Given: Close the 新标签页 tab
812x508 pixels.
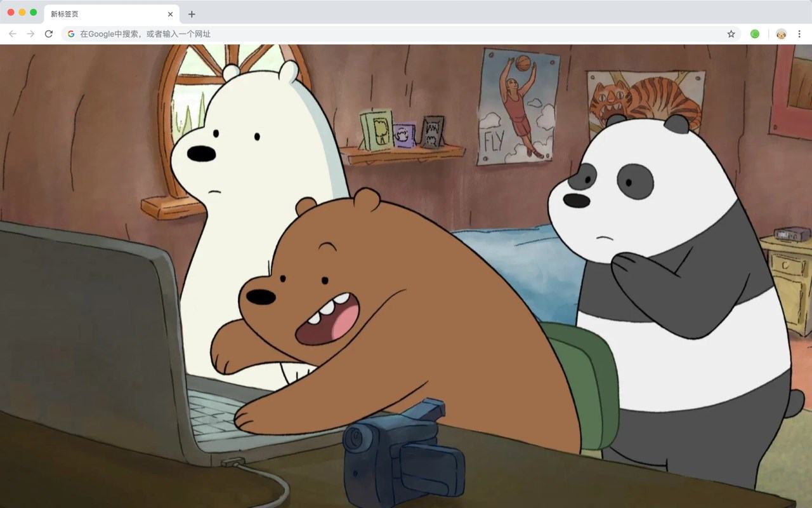Looking at the screenshot, I should (170, 14).
